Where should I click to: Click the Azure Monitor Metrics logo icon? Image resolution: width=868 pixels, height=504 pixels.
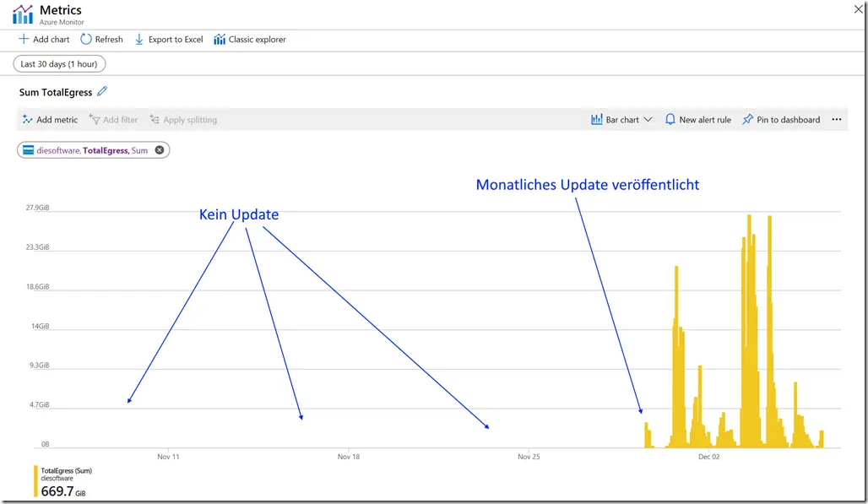click(x=23, y=14)
